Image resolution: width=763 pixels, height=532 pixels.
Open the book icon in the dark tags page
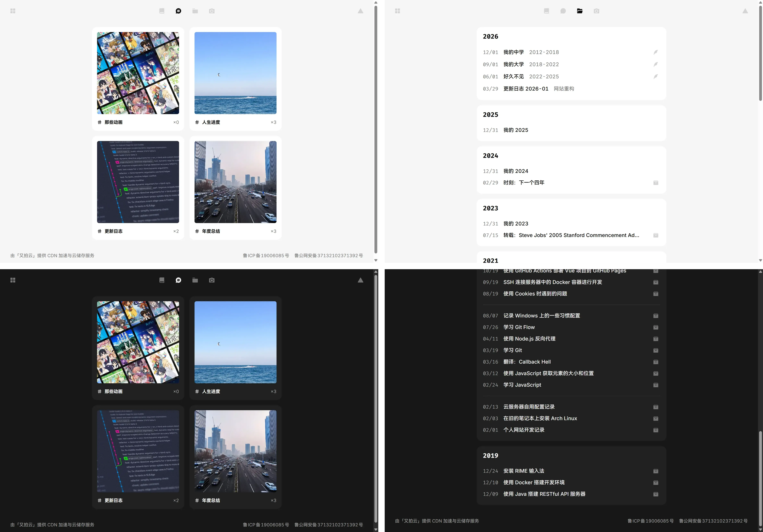[x=162, y=280]
